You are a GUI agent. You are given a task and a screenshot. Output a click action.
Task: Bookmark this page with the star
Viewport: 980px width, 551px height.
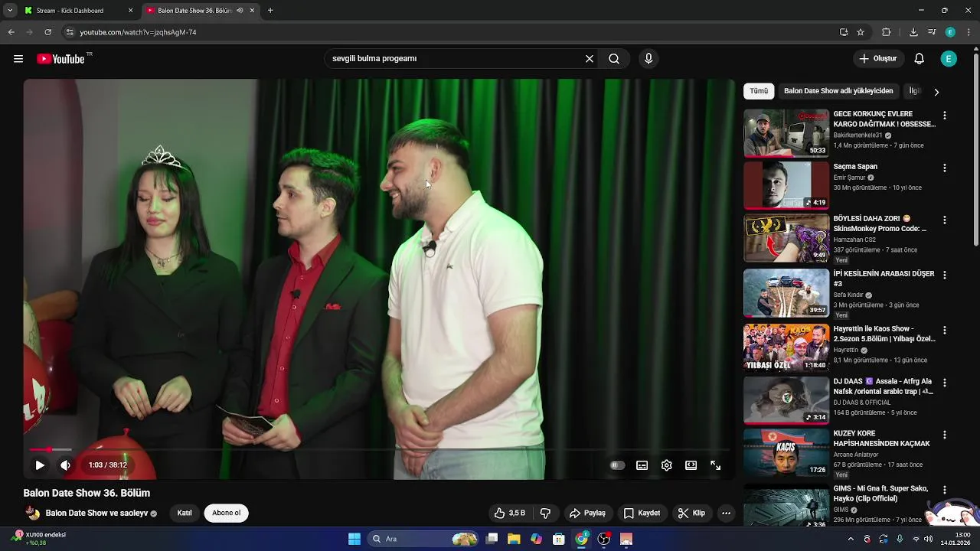click(x=861, y=32)
